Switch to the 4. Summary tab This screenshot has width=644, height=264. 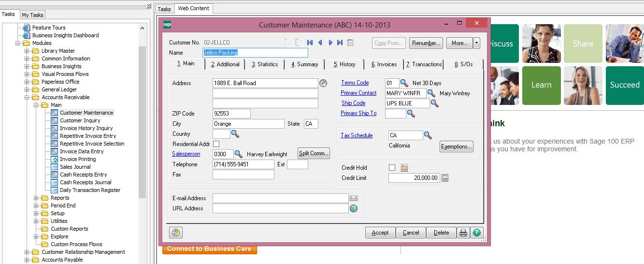pos(304,64)
